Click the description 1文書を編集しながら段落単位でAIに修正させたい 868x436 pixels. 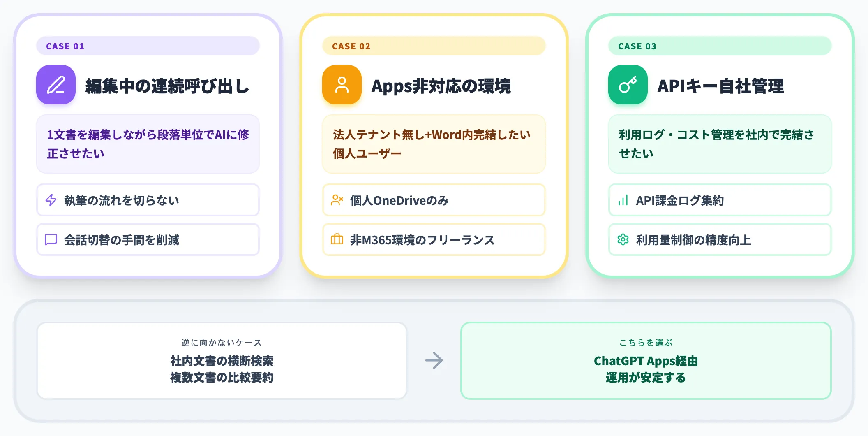click(148, 144)
